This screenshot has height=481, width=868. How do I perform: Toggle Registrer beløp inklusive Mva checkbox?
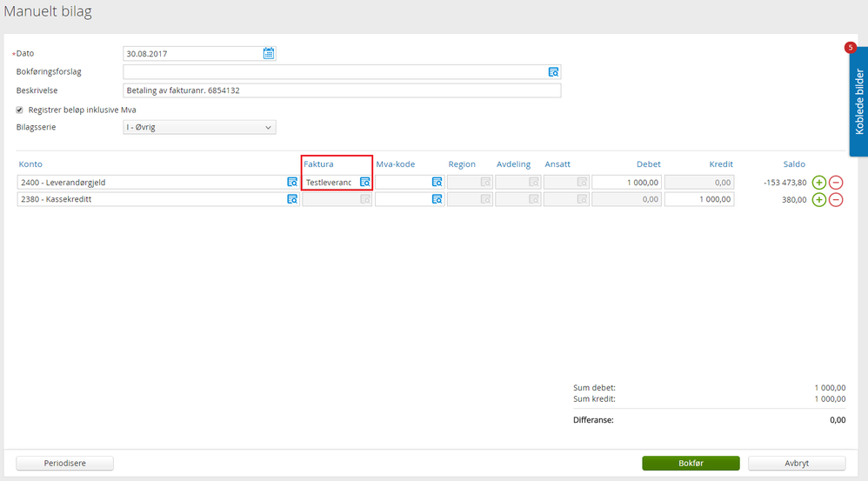coord(19,110)
